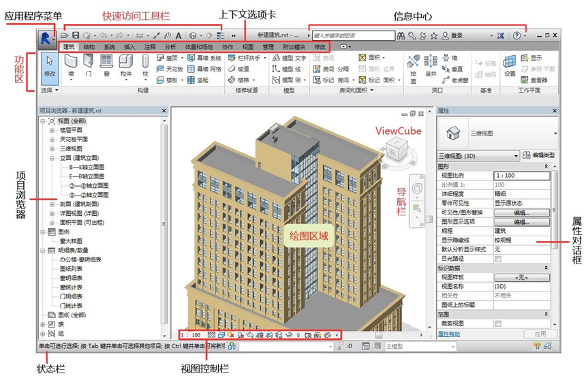The height and width of the screenshot is (378, 588).
Task: Click the Text 'A' icon in quick access toolbar
Action: (179, 35)
